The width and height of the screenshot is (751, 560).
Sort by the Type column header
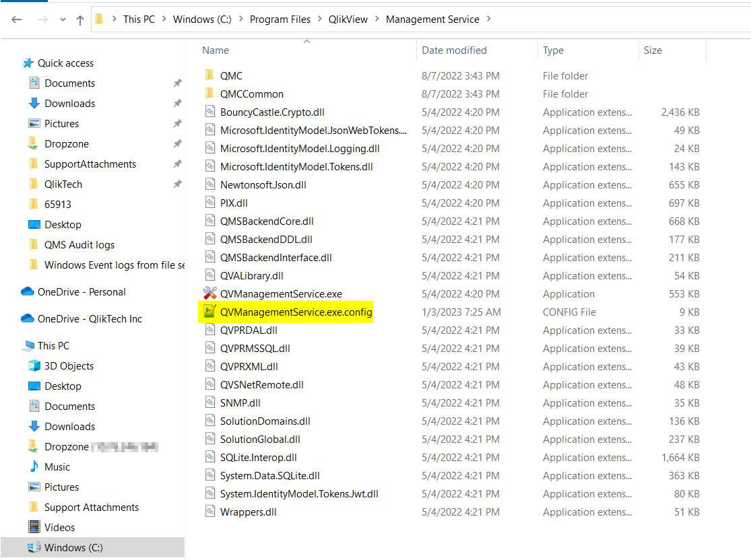click(553, 50)
